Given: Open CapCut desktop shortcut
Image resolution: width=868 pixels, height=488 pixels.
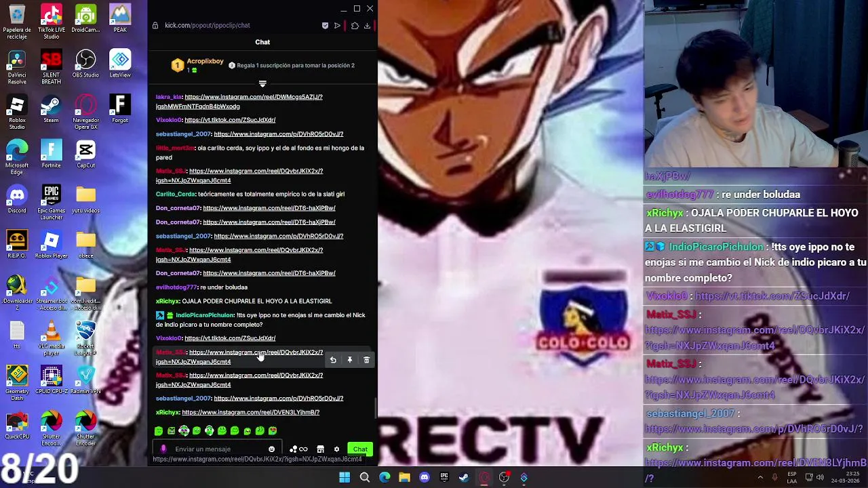Looking at the screenshot, I should point(85,155).
